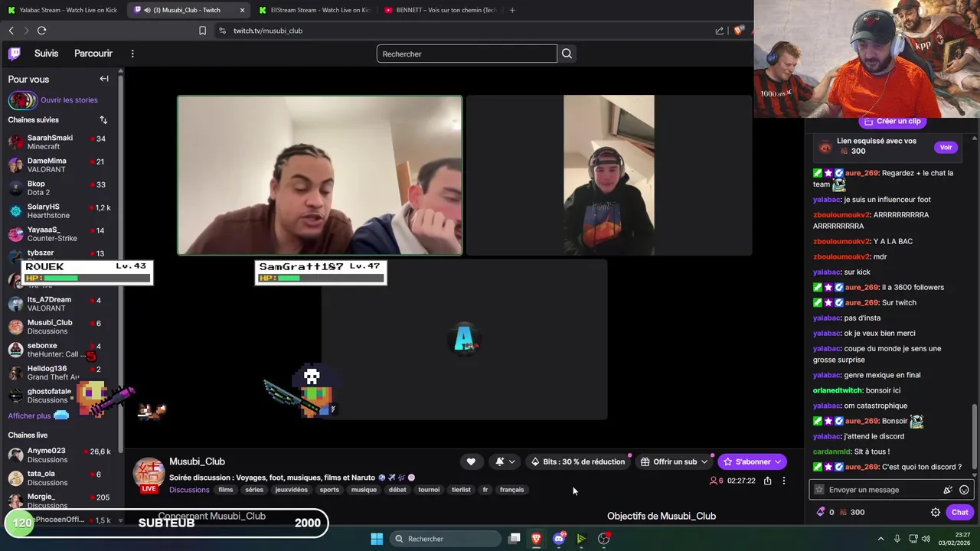Viewport: 980px width, 551px height.
Task: Open the chat settings gear
Action: tap(935, 513)
